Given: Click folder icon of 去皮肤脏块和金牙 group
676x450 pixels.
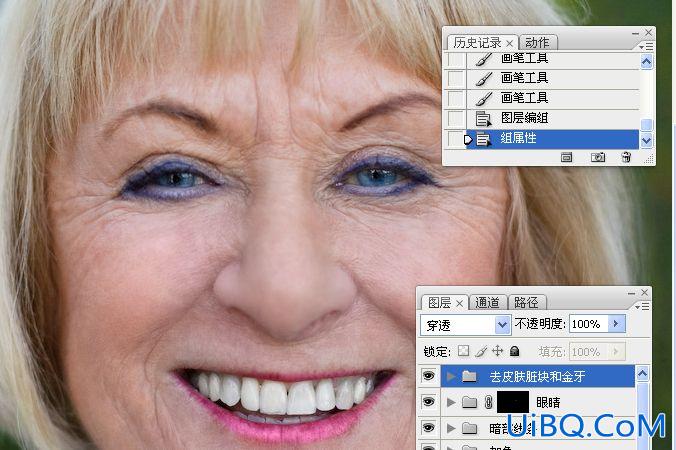Looking at the screenshot, I should [469, 377].
